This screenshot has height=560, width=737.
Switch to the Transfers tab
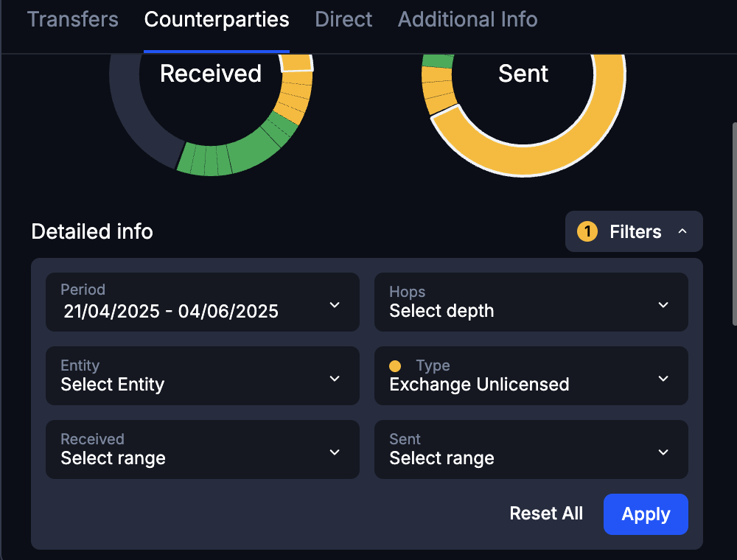pos(72,20)
